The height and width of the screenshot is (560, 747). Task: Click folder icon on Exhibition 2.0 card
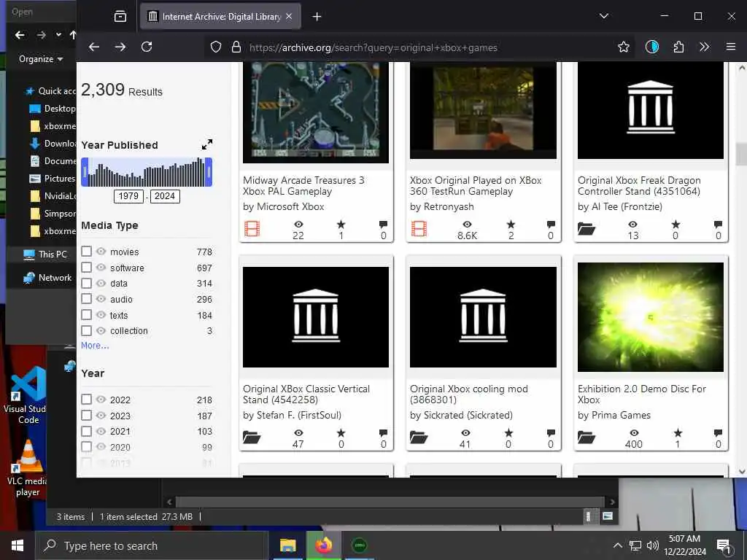tap(587, 437)
